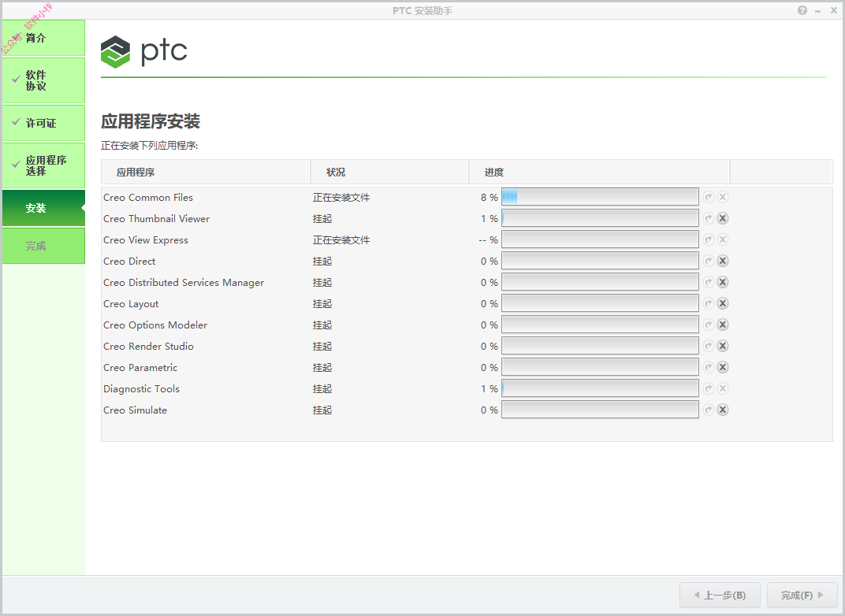Cancel the Creo Direct installation
This screenshot has width=845, height=616.
pyautogui.click(x=723, y=262)
